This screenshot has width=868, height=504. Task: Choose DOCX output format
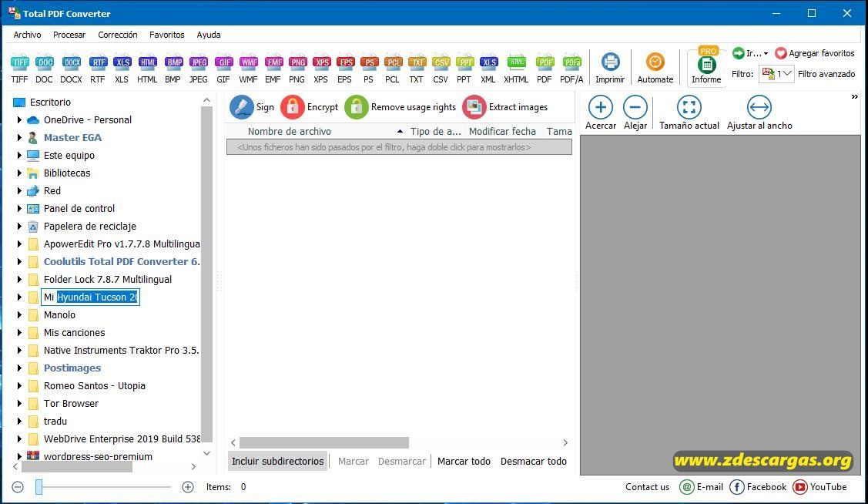point(72,69)
